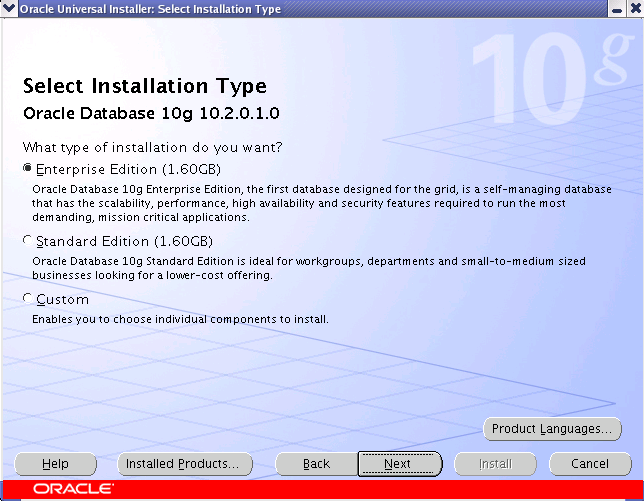This screenshot has height=501, width=644.
Task: Go back to the previous installer step
Action: 316,464
